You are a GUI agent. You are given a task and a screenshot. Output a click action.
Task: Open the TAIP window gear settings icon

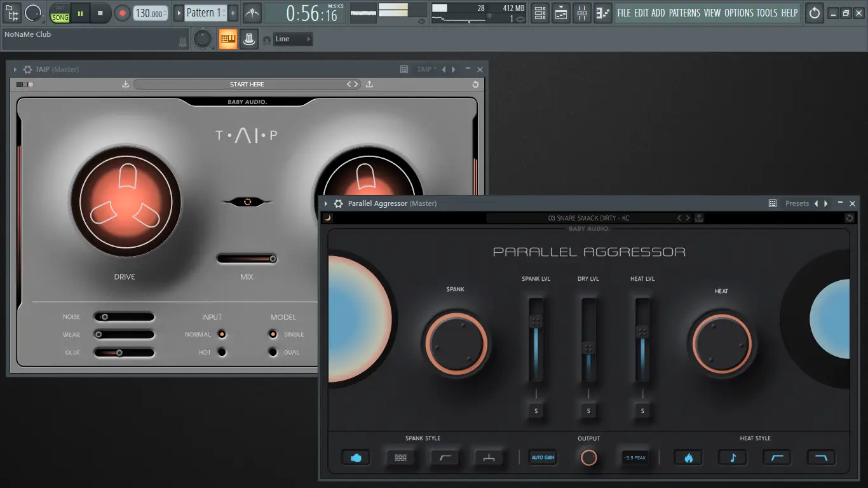[x=27, y=69]
